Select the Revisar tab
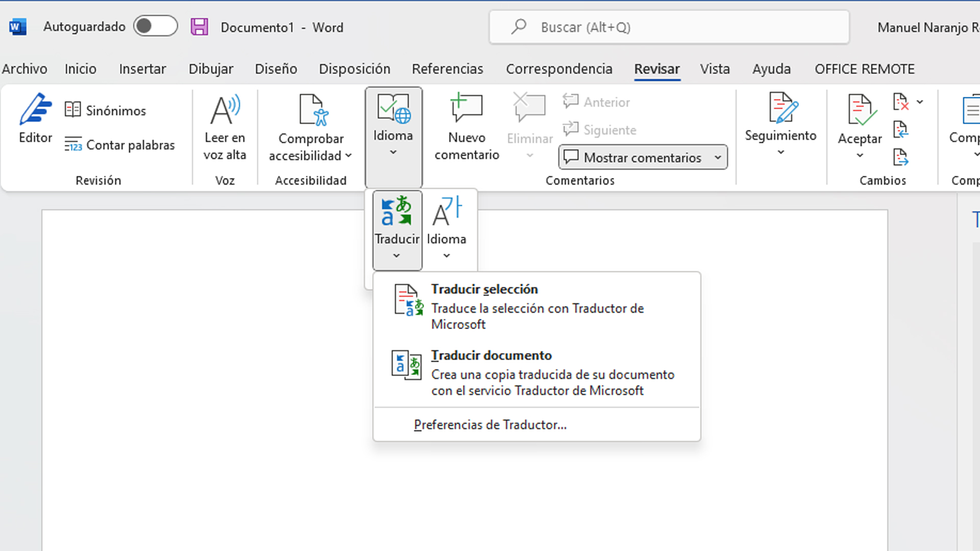The image size is (980, 551). click(657, 69)
